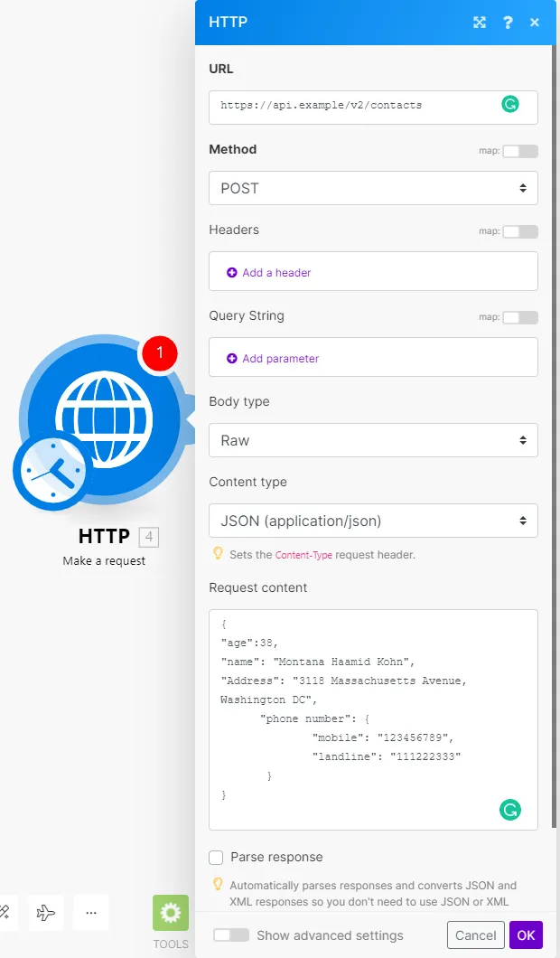Open the Body type dropdown showing Raw

click(373, 440)
